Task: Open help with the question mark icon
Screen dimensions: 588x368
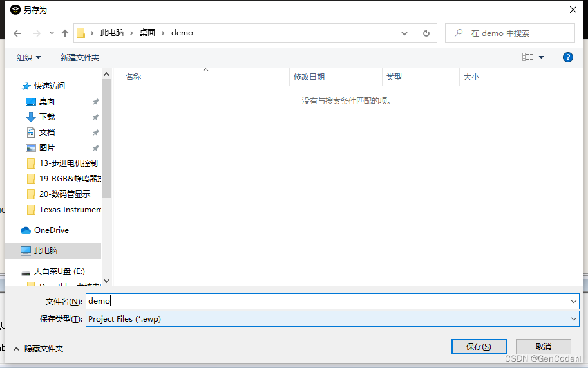Action: (x=568, y=57)
